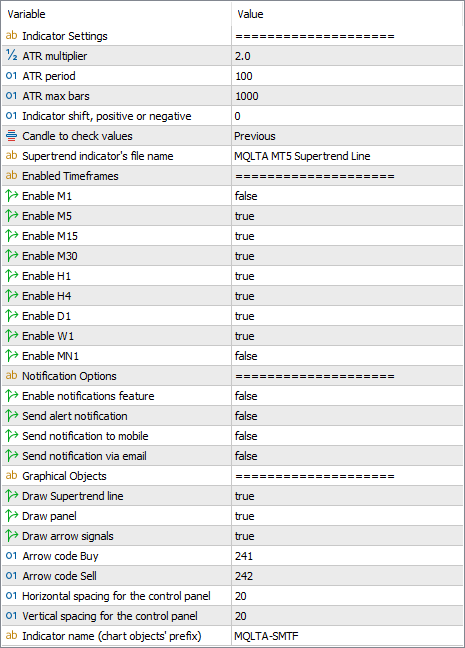Click the enum icon next to Candle to check values

point(12,136)
